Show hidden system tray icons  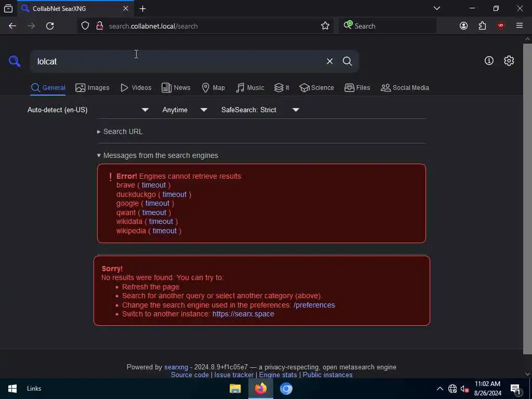click(x=440, y=389)
